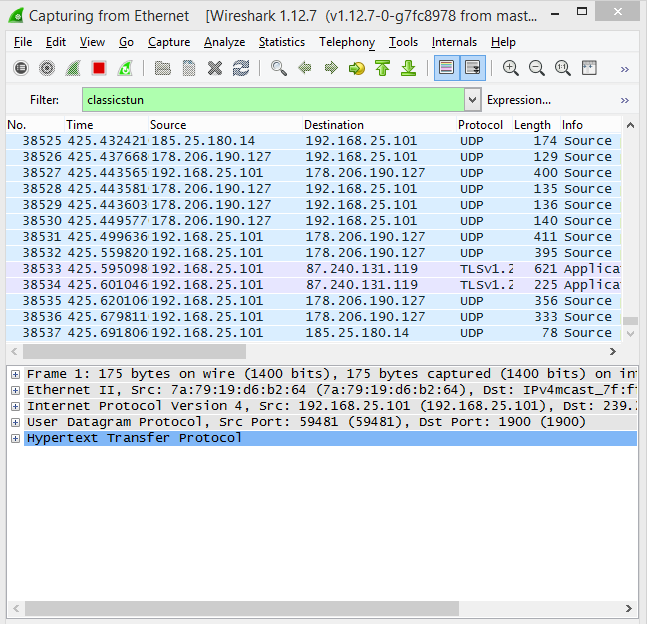
Task: Sort packets by Time column header
Action: [x=106, y=125]
